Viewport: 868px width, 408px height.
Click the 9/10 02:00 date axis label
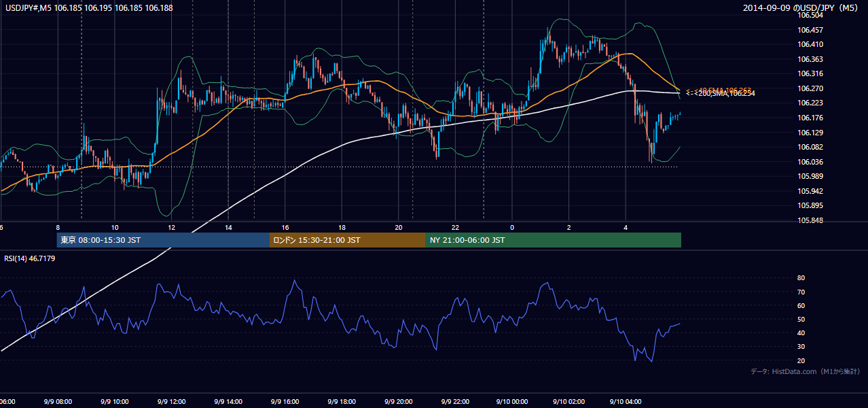[x=568, y=401]
